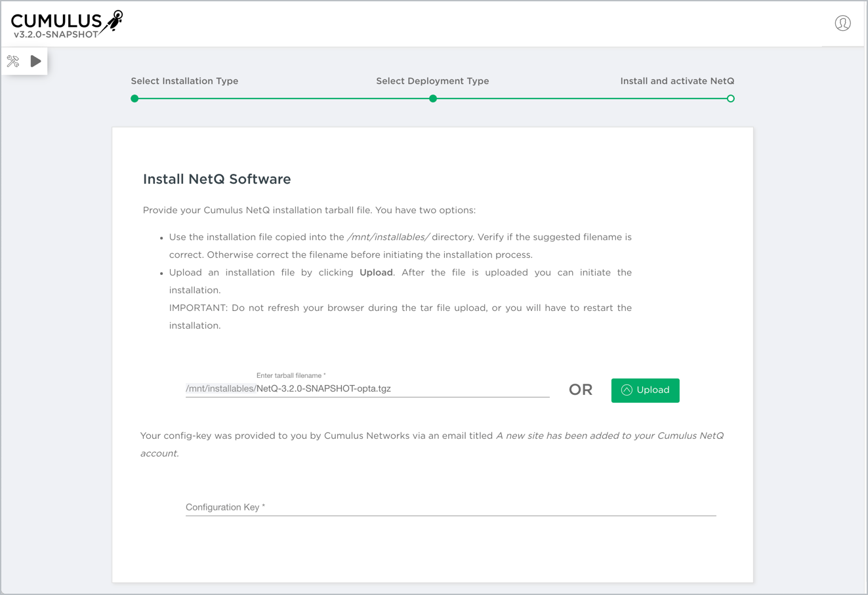Click the progress line before the final step

[x=581, y=99]
